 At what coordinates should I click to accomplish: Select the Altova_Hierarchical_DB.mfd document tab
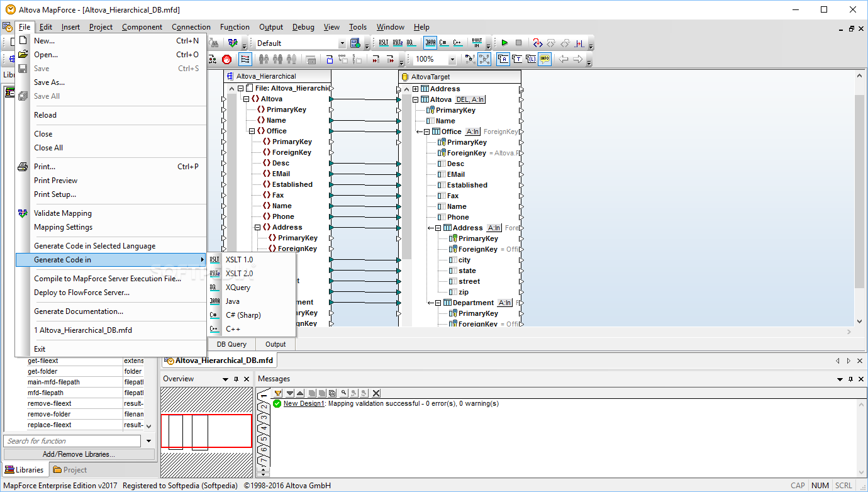pos(219,361)
